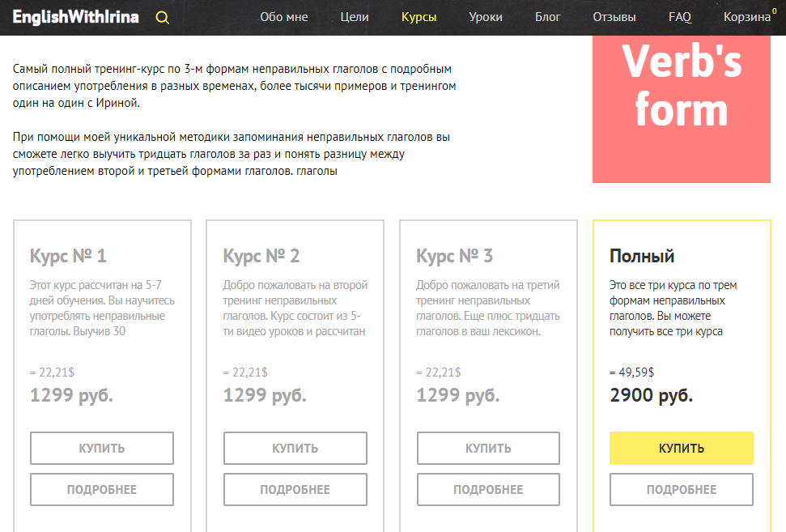This screenshot has width=786, height=532.
Task: Buy Курс № 1 with its КУПИТЬ button
Action: pos(101,448)
